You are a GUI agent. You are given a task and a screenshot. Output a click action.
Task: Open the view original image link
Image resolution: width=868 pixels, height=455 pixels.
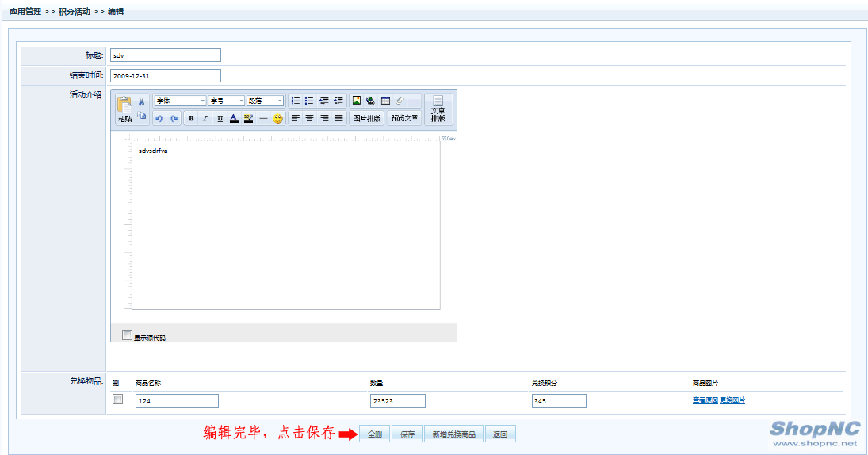click(705, 400)
